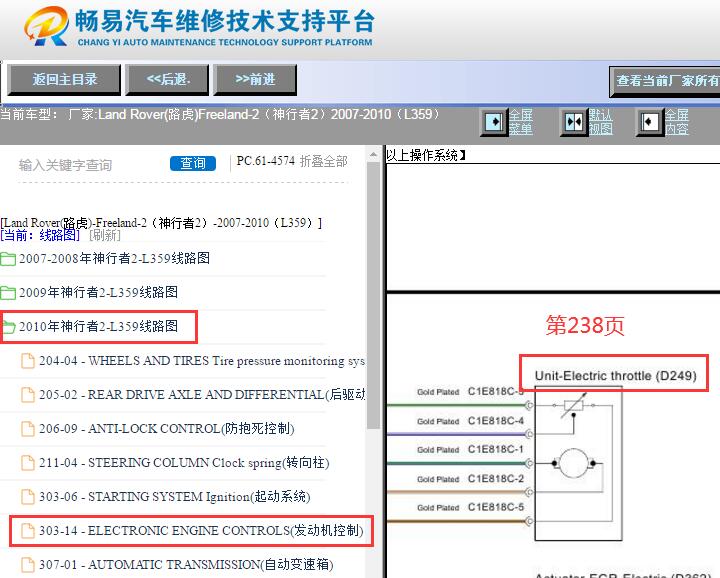This screenshot has width=720, height=578.
Task: Click the tree panel vertical scrollbar thumb
Action: 373,295
